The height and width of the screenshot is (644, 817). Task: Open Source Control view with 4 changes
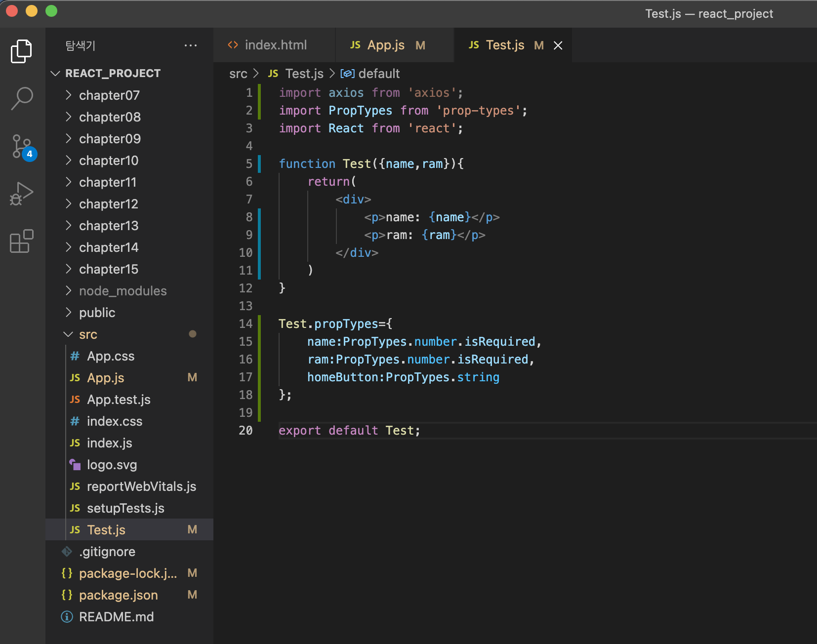[22, 147]
